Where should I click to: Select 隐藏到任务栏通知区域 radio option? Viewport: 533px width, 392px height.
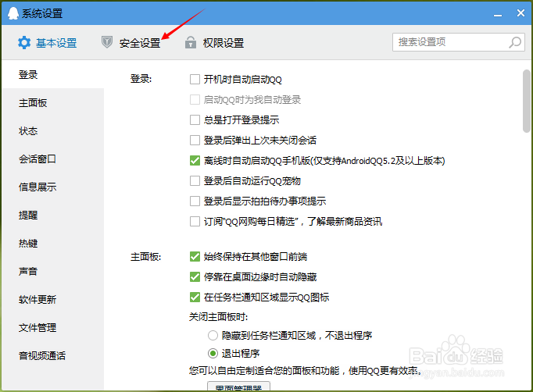point(213,336)
